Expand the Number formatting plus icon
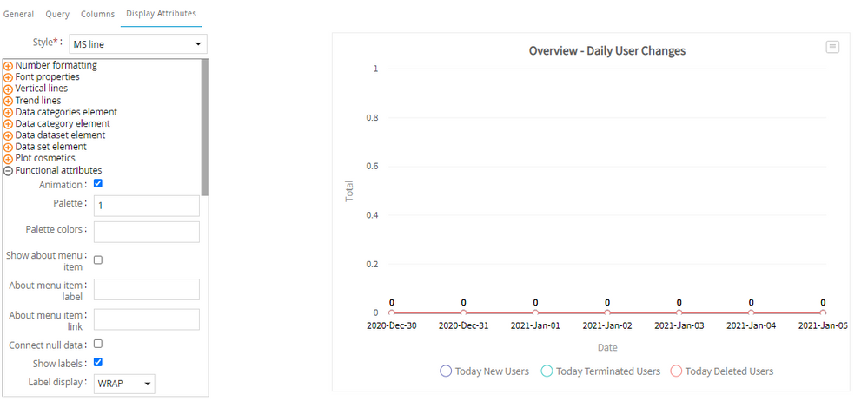This screenshot has height=414, width=868. coord(9,66)
